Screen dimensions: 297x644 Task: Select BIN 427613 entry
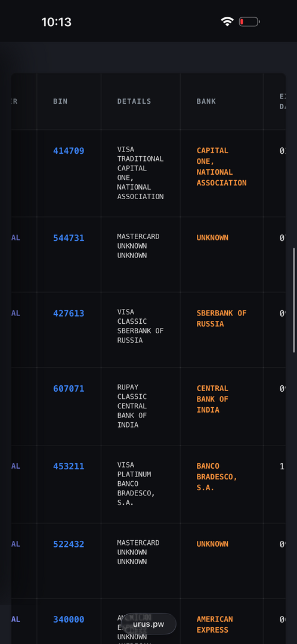click(x=69, y=314)
